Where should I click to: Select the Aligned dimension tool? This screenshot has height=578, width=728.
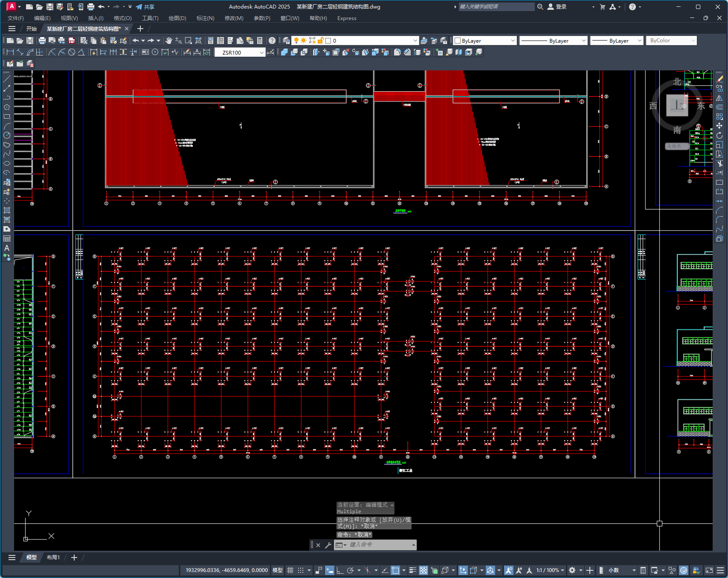(20, 52)
